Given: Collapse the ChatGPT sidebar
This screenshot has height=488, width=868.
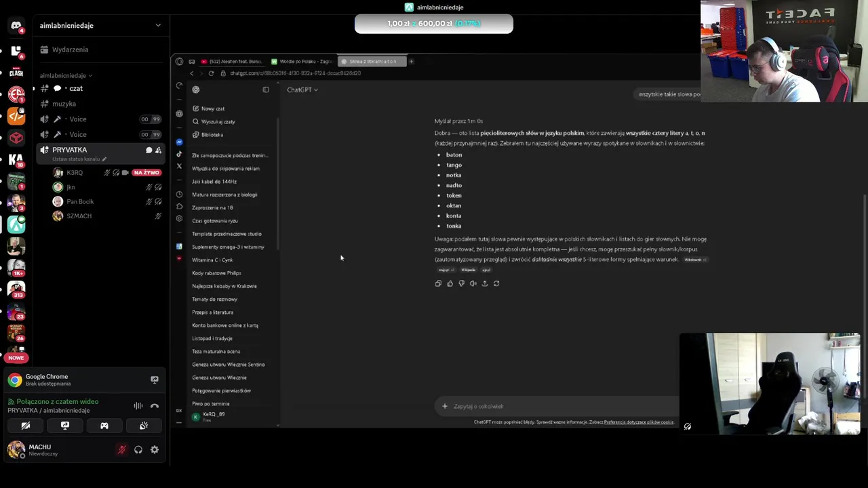Looking at the screenshot, I should [266, 89].
